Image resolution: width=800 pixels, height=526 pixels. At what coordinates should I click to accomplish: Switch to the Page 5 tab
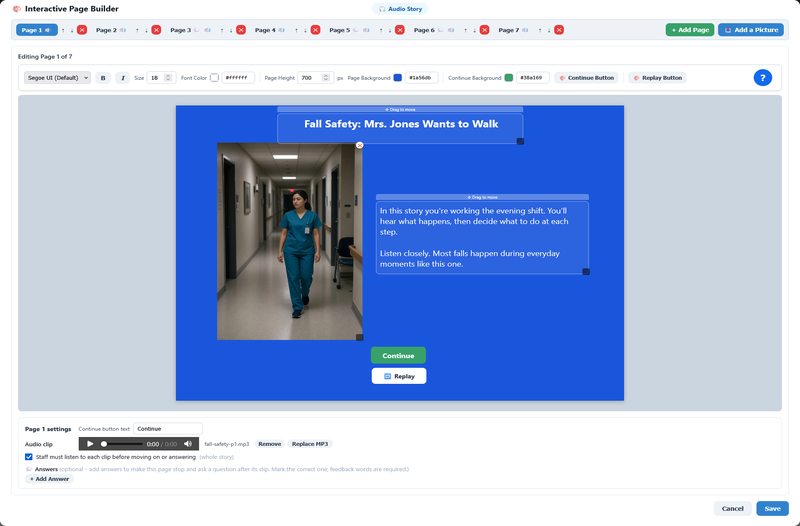(x=349, y=30)
